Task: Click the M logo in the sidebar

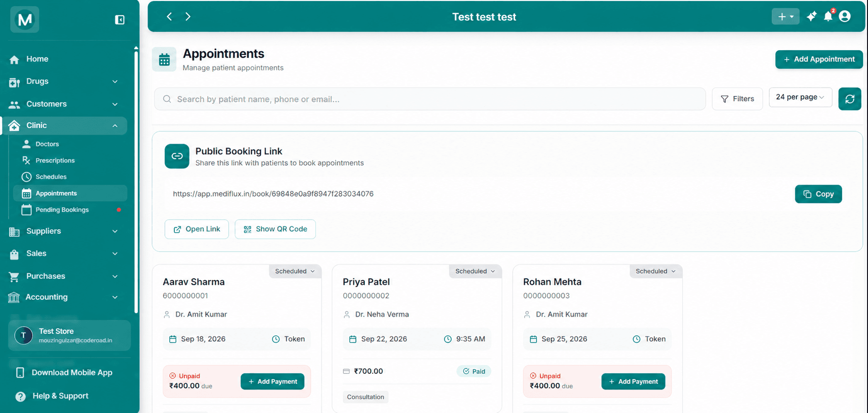Action: tap(25, 20)
